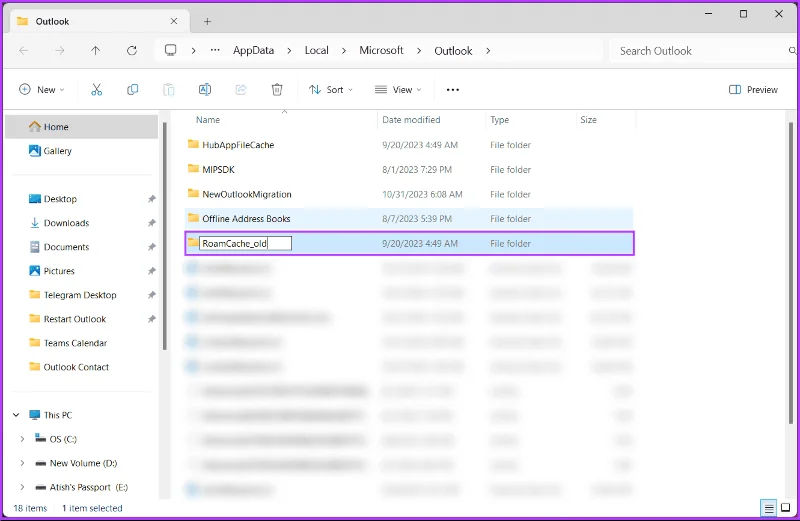
Task: Click the Search Outlook field
Action: (702, 51)
